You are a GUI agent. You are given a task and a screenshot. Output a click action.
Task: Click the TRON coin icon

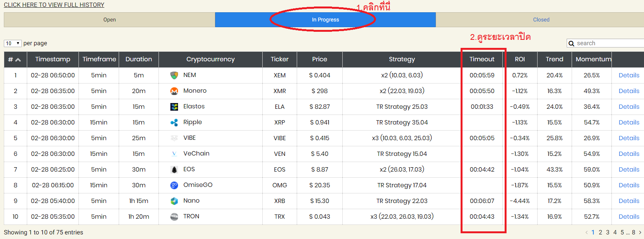tap(174, 217)
